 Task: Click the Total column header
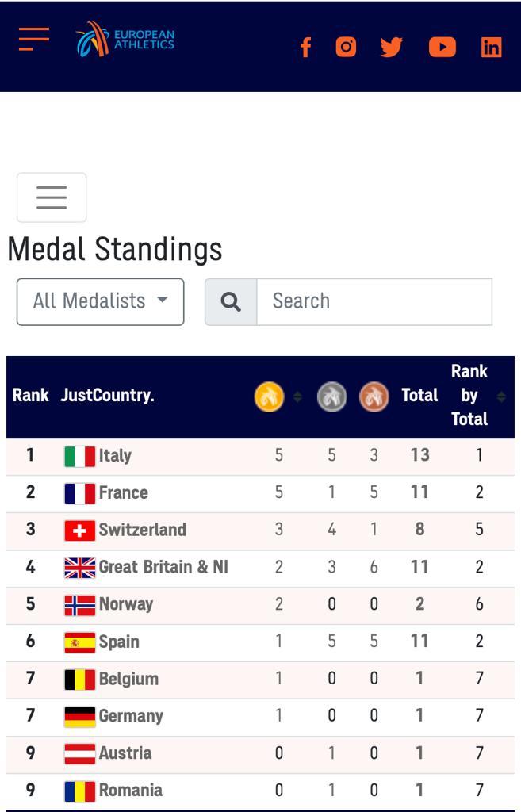419,396
